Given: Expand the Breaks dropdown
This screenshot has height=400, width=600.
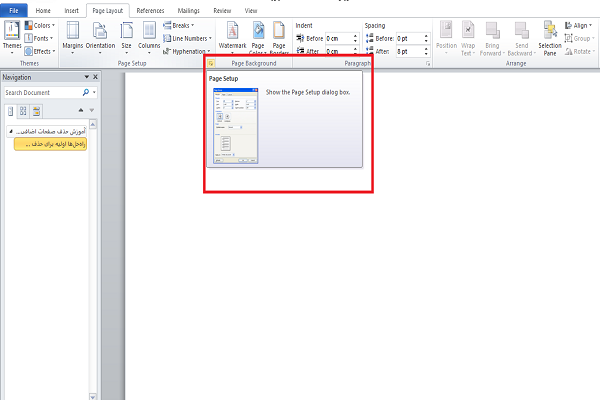Looking at the screenshot, I should click(x=179, y=25).
